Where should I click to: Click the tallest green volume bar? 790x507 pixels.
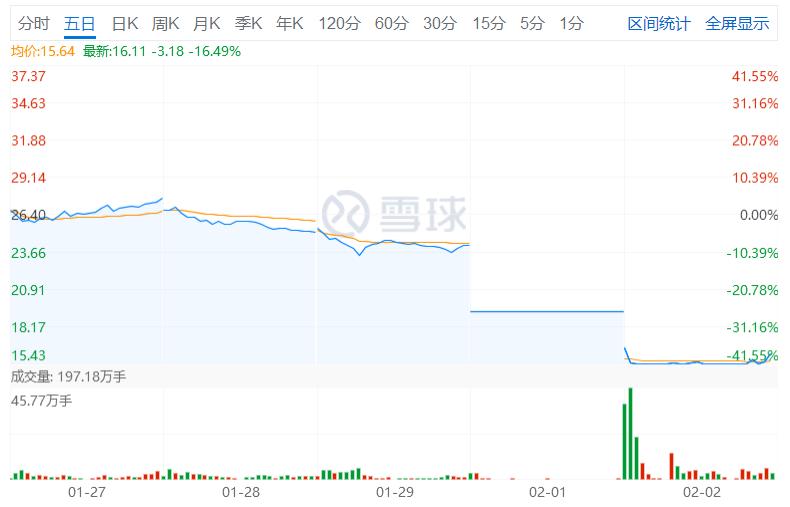(x=630, y=433)
